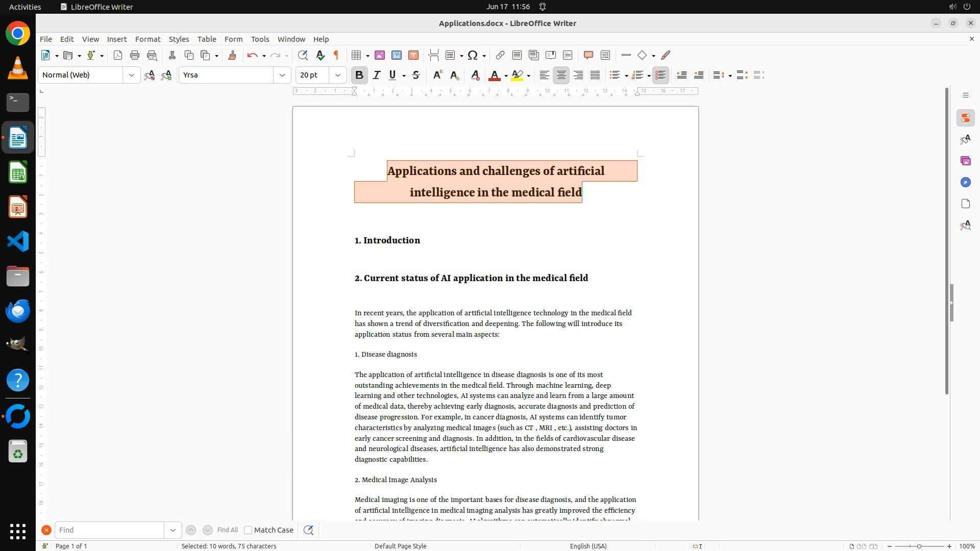
Task: Click the Export as PDF icon
Action: [118, 55]
